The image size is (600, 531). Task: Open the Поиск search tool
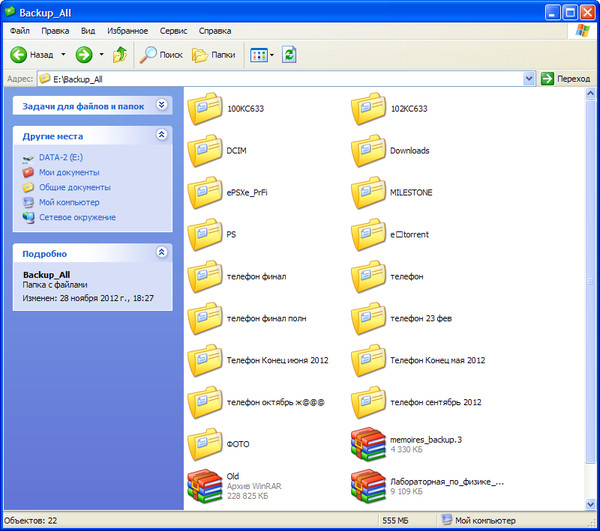pyautogui.click(x=160, y=54)
